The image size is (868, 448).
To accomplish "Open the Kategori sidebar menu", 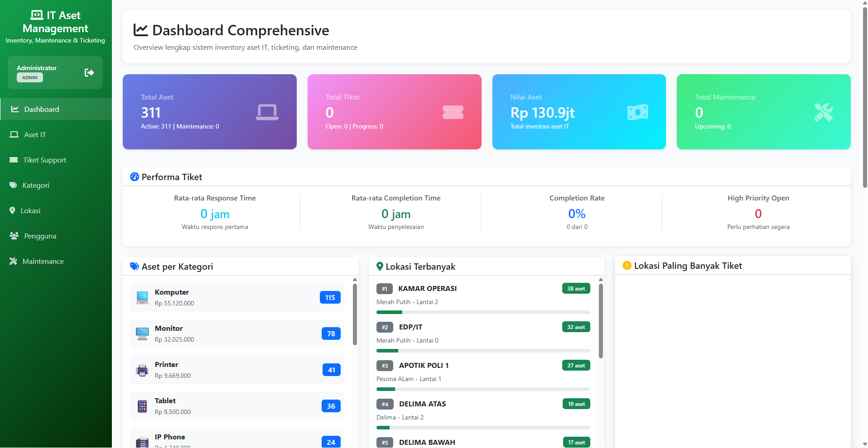I will point(36,186).
